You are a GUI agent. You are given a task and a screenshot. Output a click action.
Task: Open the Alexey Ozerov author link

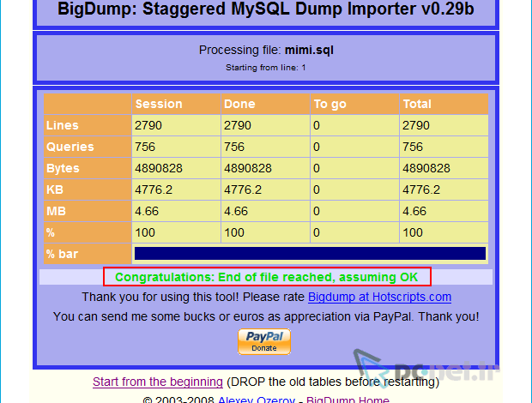pos(257,400)
